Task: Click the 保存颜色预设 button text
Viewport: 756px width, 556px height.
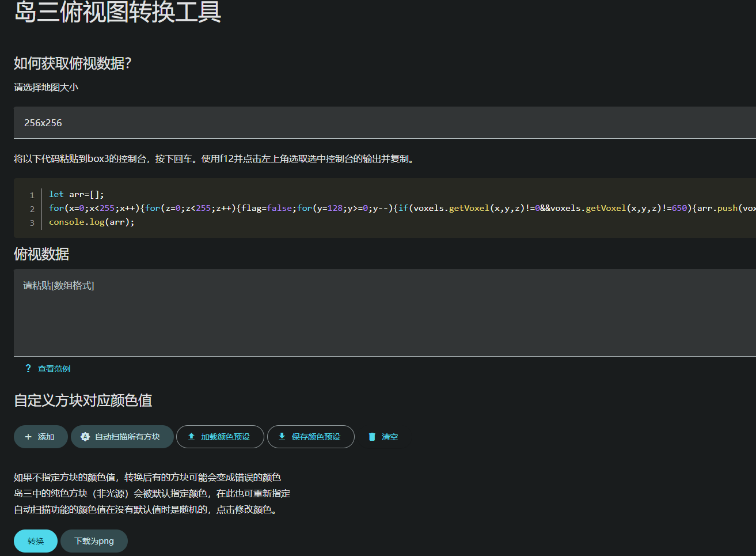Action: [x=316, y=437]
